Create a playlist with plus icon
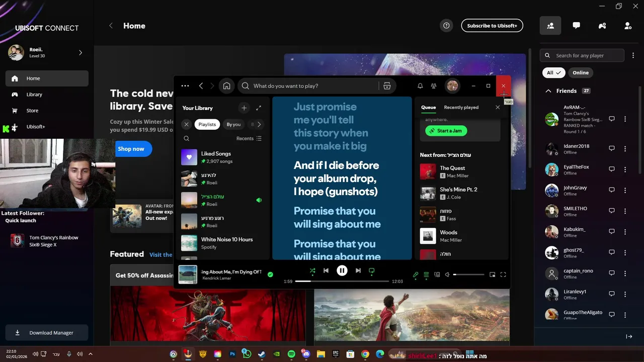 coord(244,108)
